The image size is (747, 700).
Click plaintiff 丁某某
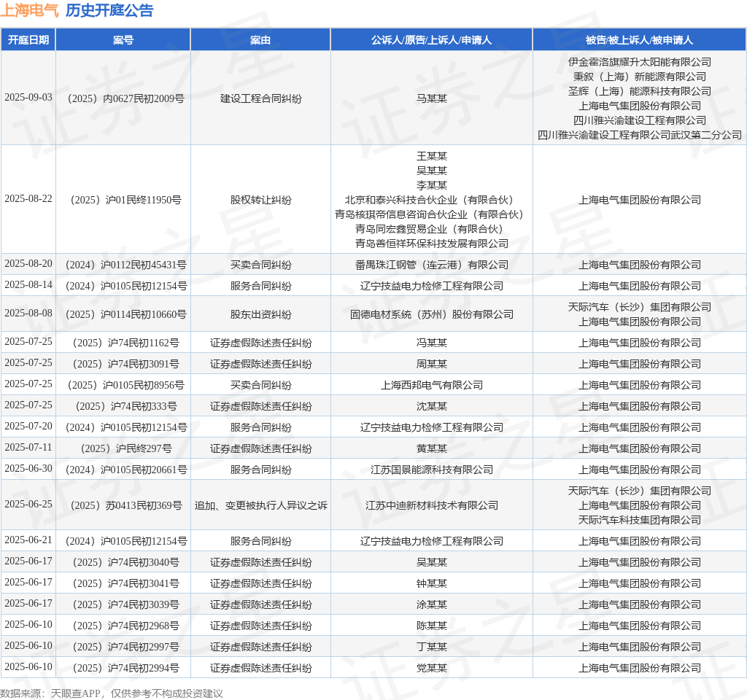click(432, 647)
